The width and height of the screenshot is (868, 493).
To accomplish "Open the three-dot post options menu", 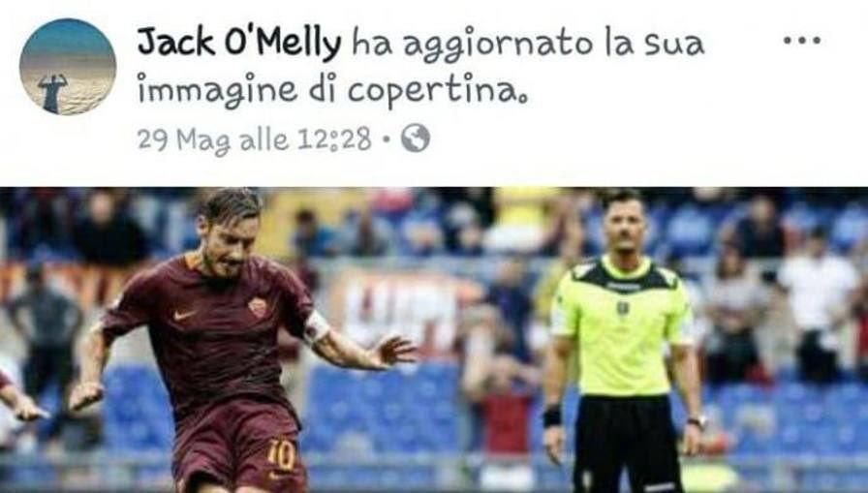I will click(x=801, y=41).
